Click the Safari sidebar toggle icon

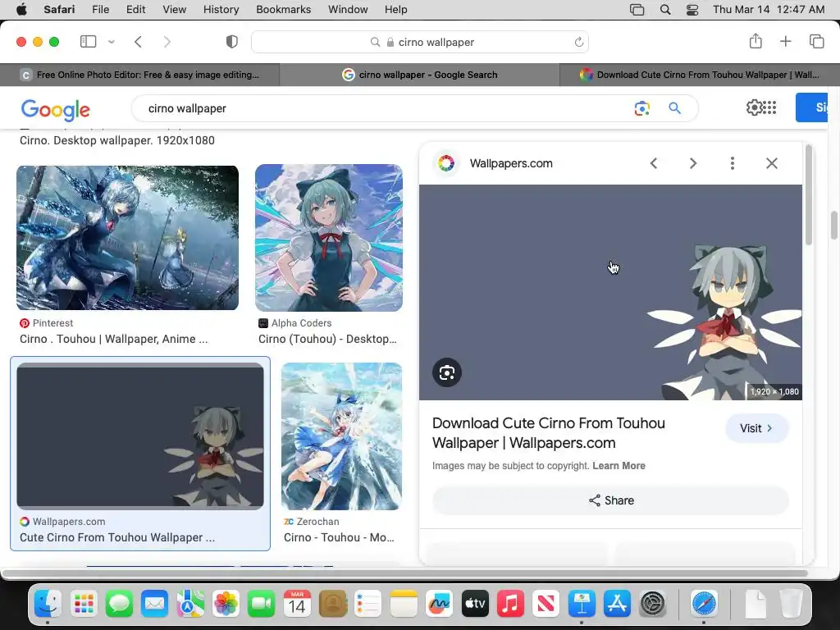tap(88, 41)
